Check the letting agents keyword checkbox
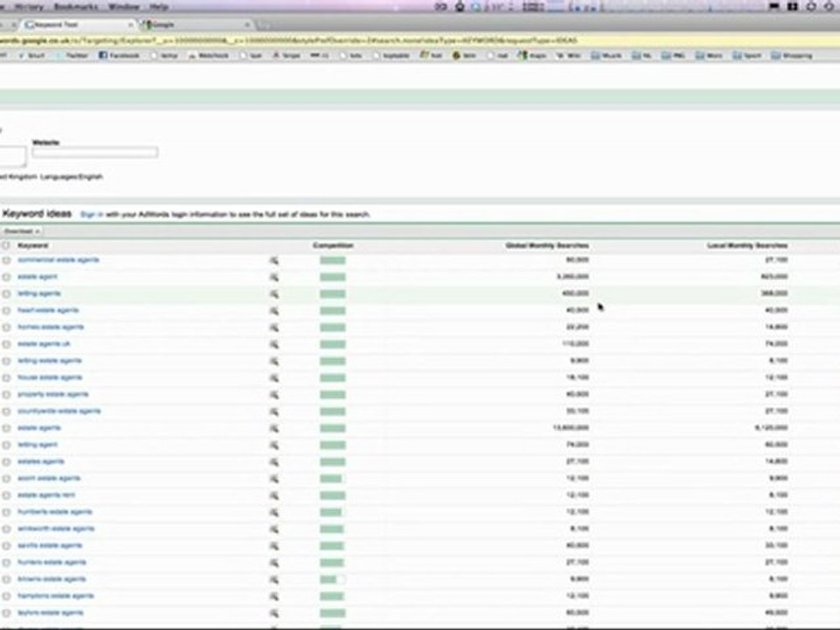Screen dimensions: 840x630 [x=6, y=294]
